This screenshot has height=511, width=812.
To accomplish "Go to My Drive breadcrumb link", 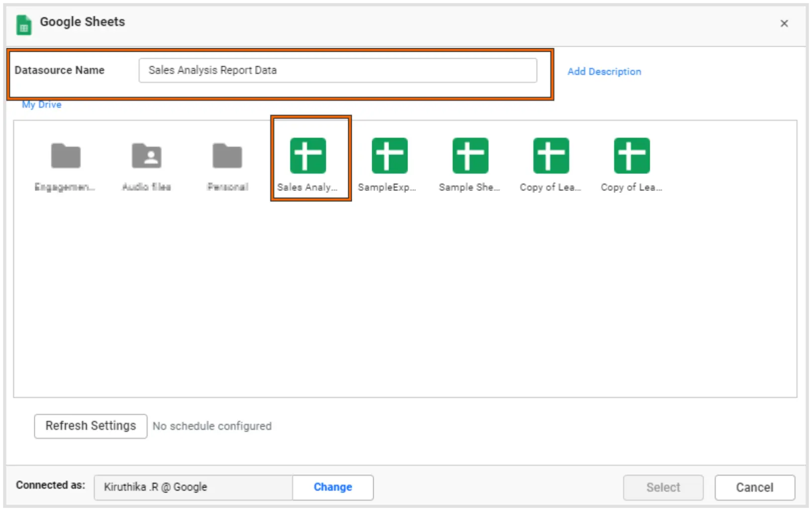I will coord(42,105).
